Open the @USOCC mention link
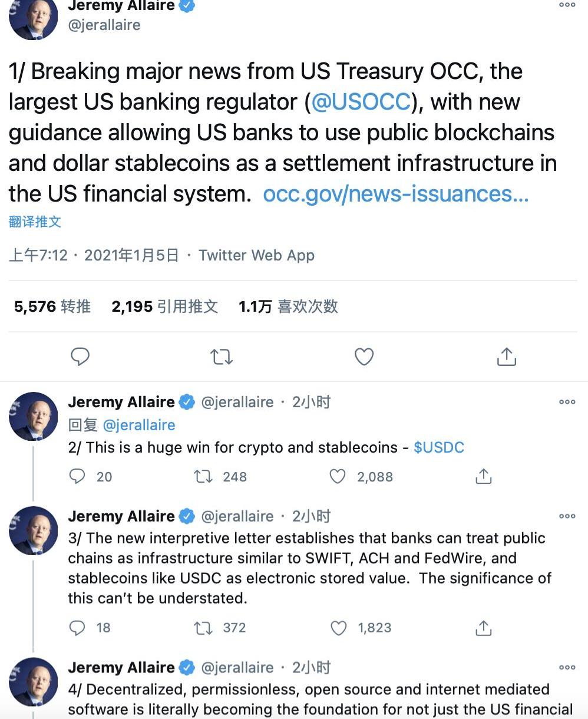Viewport: 588px width, 719px height. (x=361, y=102)
